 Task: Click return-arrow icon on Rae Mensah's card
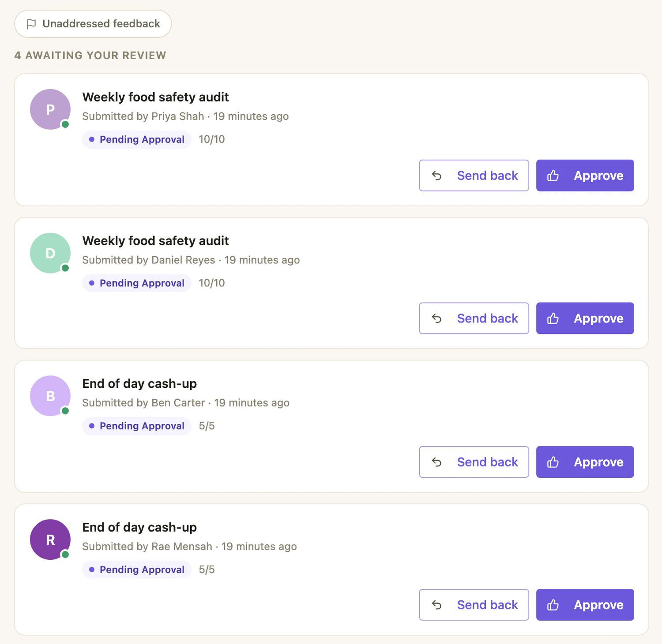[436, 605]
